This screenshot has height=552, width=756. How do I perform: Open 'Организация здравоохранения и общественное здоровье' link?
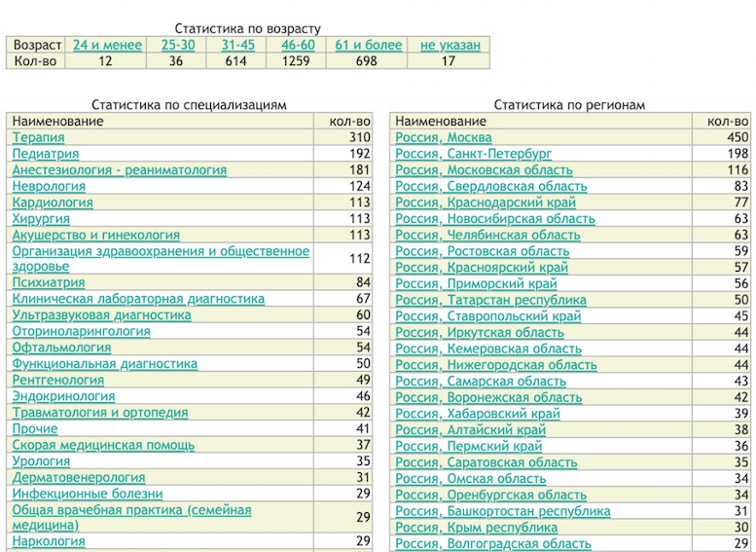coord(161,259)
